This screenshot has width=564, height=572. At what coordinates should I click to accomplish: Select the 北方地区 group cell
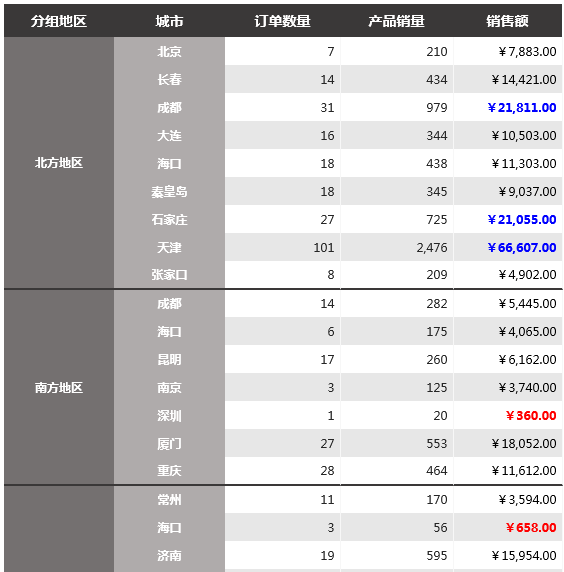(59, 163)
